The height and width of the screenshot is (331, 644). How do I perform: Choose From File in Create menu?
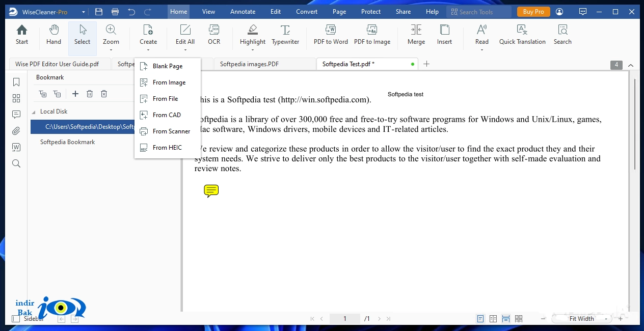coord(168,99)
